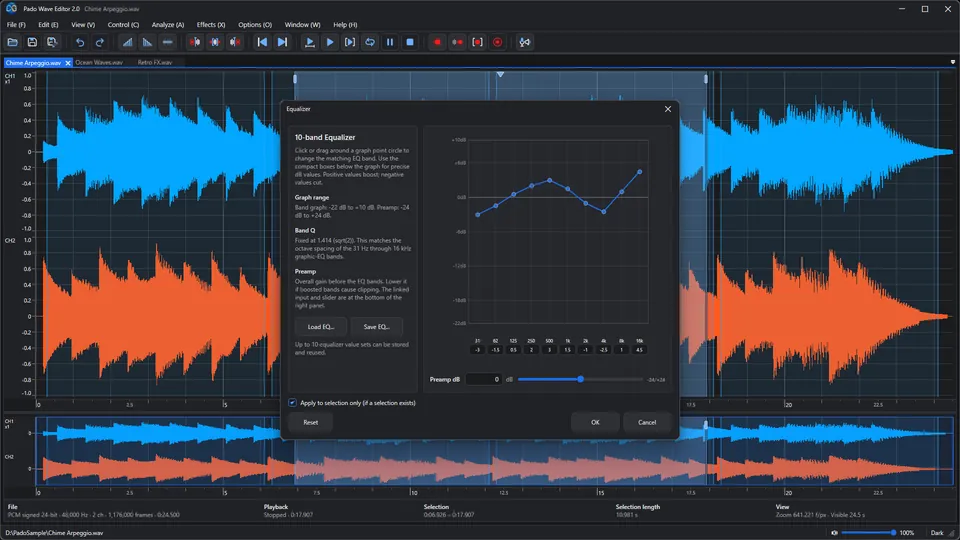Image resolution: width=960 pixels, height=540 pixels.
Task: Click the speaker icon right of record buttons
Action: tap(525, 42)
